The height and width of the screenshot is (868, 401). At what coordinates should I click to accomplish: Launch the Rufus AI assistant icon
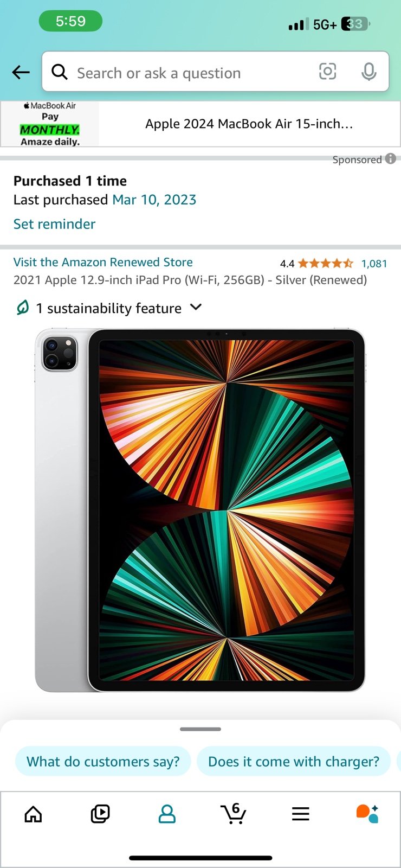click(367, 814)
